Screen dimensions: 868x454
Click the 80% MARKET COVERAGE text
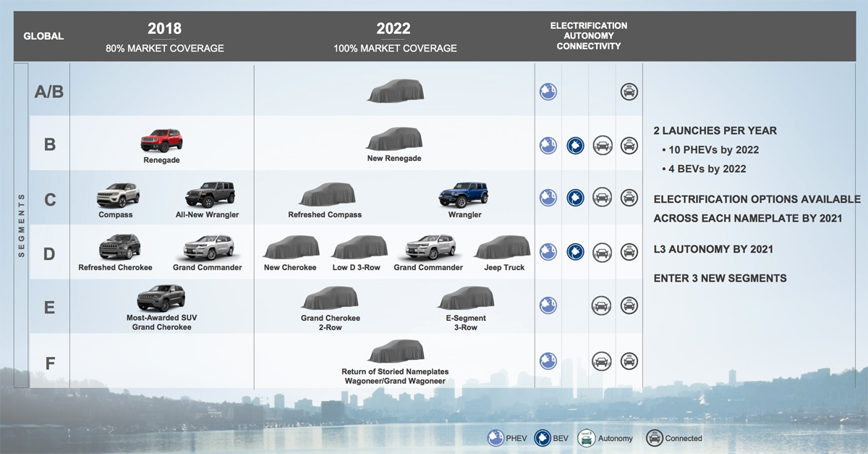(165, 49)
